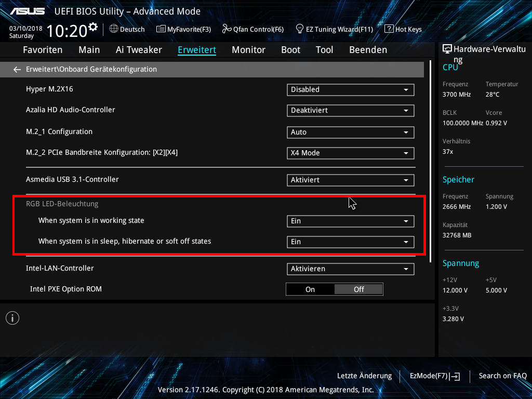532x399 pixels.
Task: Click the Spannung section heading
Action: (461, 263)
